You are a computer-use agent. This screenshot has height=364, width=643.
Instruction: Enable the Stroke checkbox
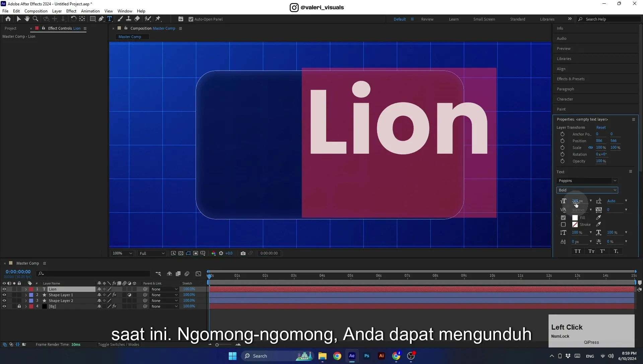pyautogui.click(x=563, y=224)
